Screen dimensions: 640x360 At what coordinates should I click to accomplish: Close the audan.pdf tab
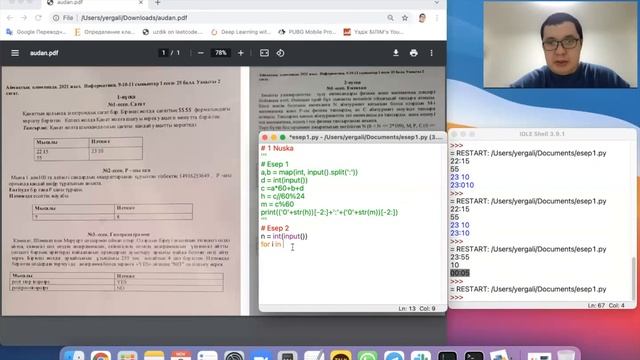point(141,2)
